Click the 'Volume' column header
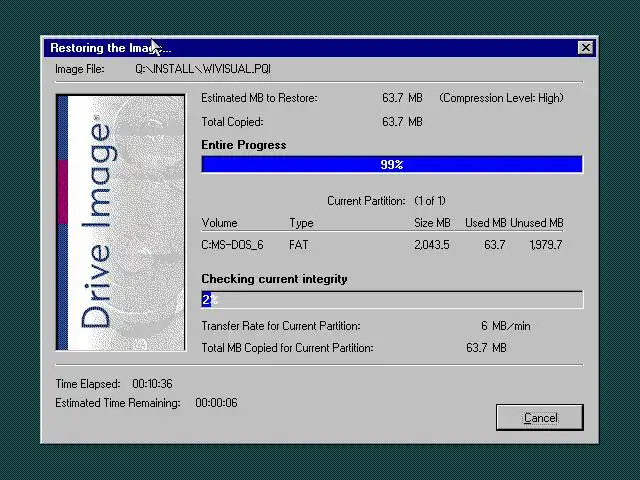This screenshot has height=480, width=640. pos(219,223)
